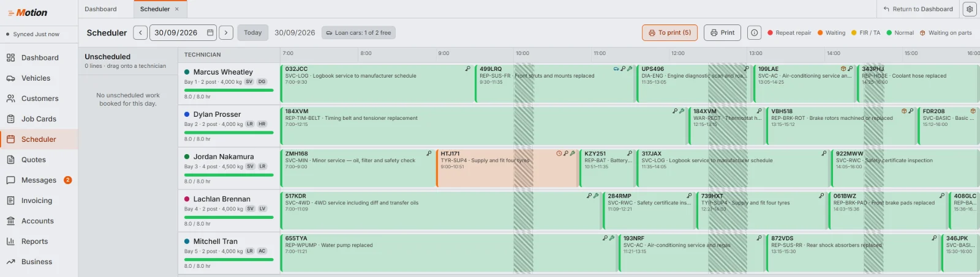Open job ZMH168 minor service

tap(358, 168)
